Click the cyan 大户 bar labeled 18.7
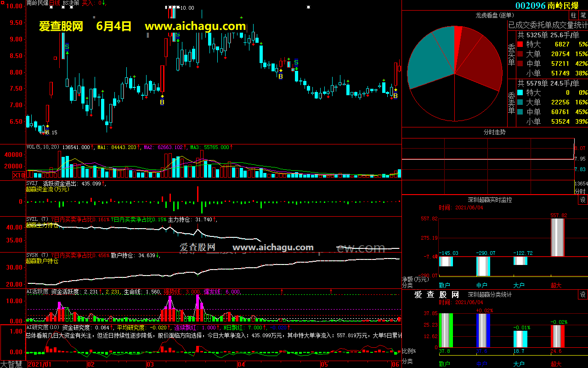Screen dimensions: 588x368 (520, 339)
